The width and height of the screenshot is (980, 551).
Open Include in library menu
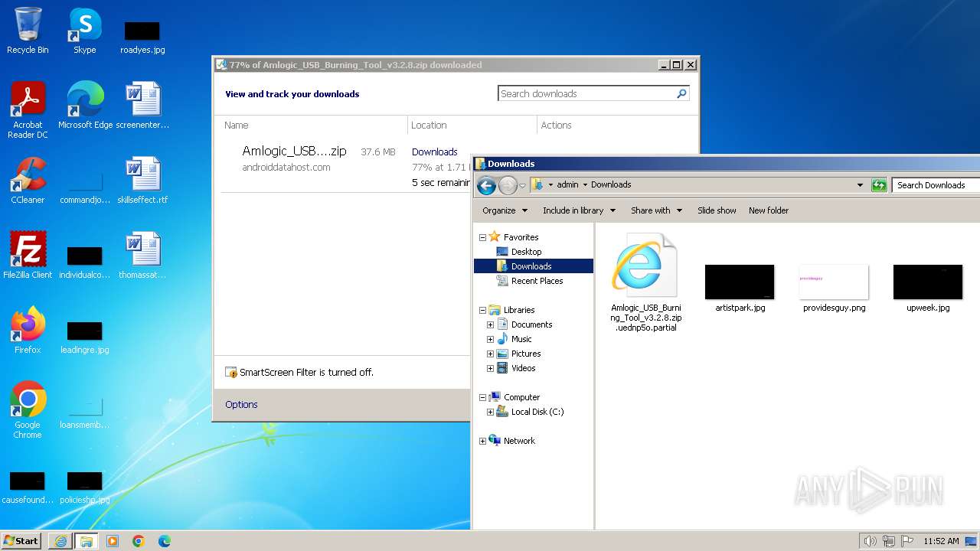point(579,210)
